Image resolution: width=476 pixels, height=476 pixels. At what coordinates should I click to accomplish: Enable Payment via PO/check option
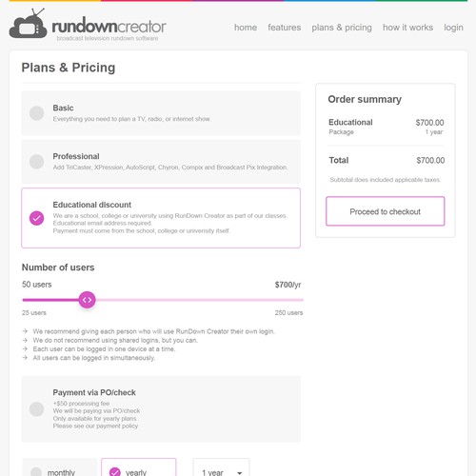pos(36,409)
